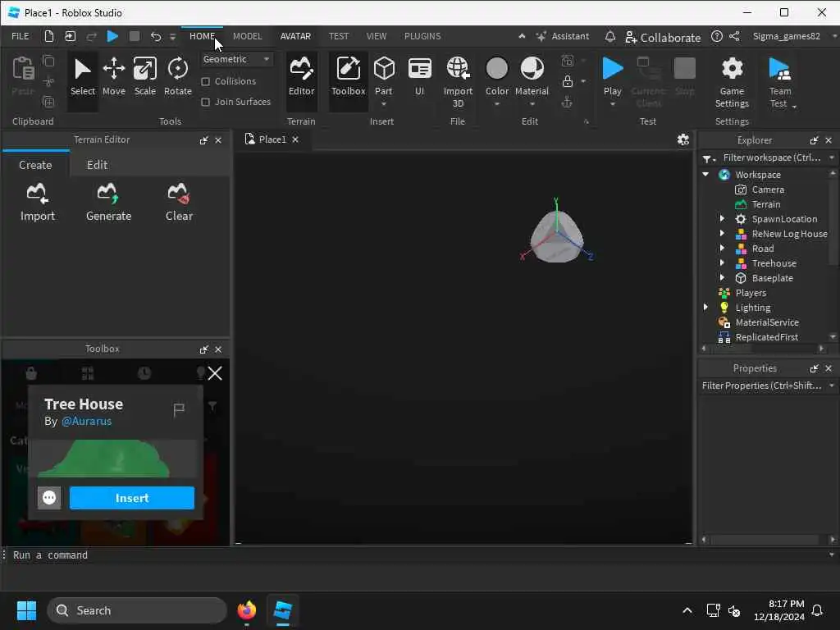Expand the Play options arrow
The image size is (840, 630).
point(612,104)
